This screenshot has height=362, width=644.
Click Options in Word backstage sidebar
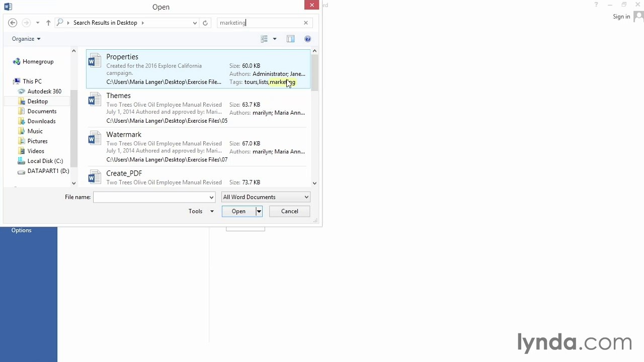[x=22, y=230]
